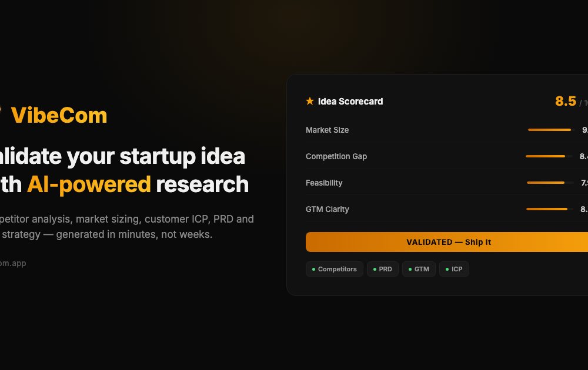The width and height of the screenshot is (588, 370).
Task: Click the green dot on PRD chip
Action: pyautogui.click(x=375, y=269)
